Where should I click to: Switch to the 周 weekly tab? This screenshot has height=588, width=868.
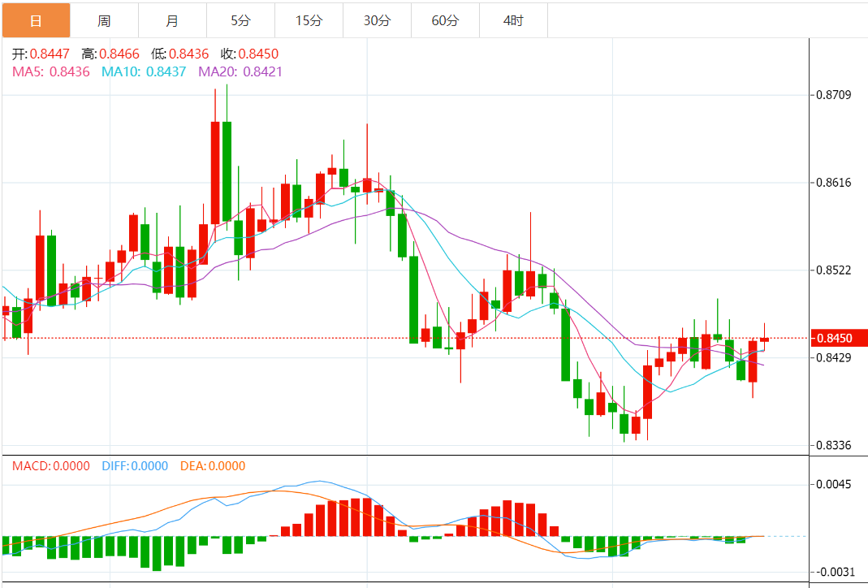[104, 20]
